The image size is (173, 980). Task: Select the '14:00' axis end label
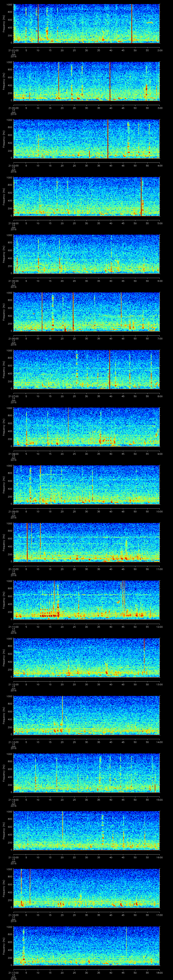coord(160,742)
